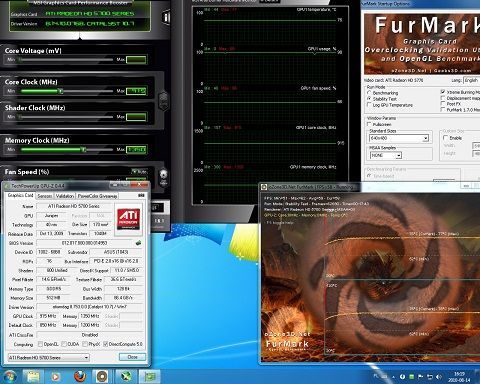Image resolution: width=480 pixels, height=384 pixels.
Task: Click the Afterburner fan settings round icon
Action: (x=163, y=175)
